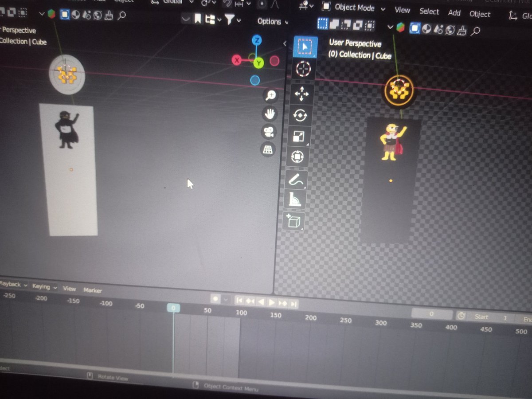This screenshot has height=399, width=532.
Task: Select the Select Box tool in toolbar
Action: pos(305,47)
